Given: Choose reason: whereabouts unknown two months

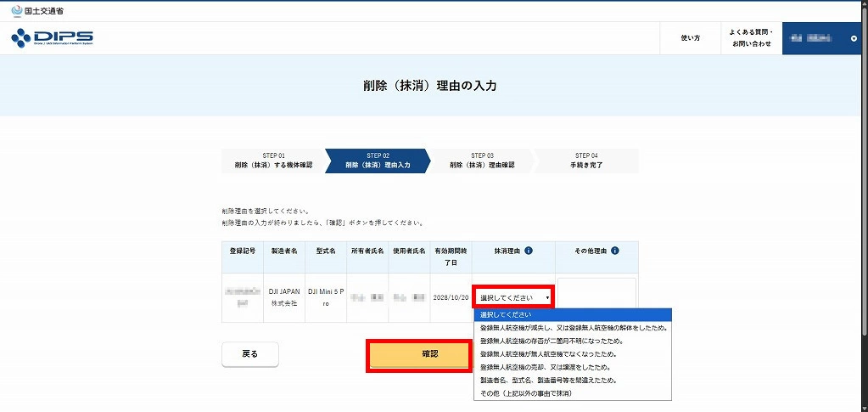Looking at the screenshot, I should (x=572, y=341).
